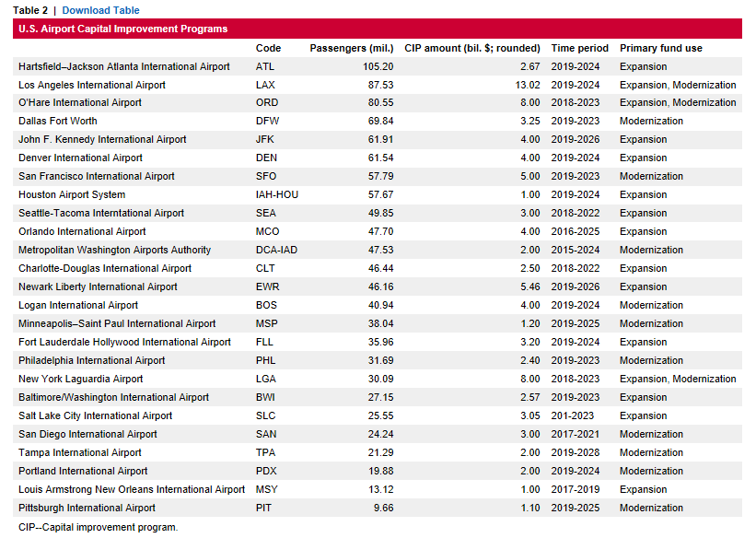Click the 2.67 CIP amount for Atlanta

530,66
